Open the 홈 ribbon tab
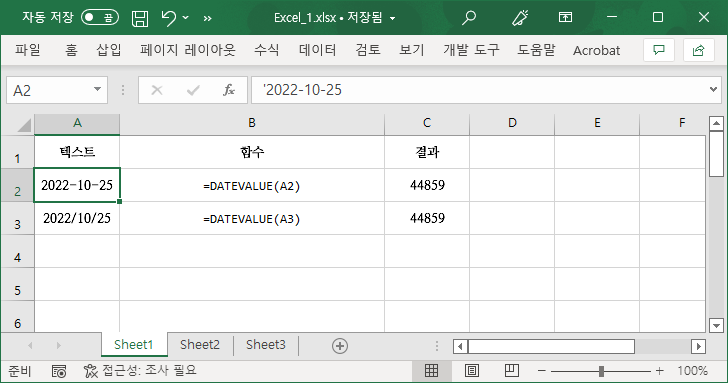Image resolution: width=728 pixels, height=383 pixels. click(x=71, y=50)
